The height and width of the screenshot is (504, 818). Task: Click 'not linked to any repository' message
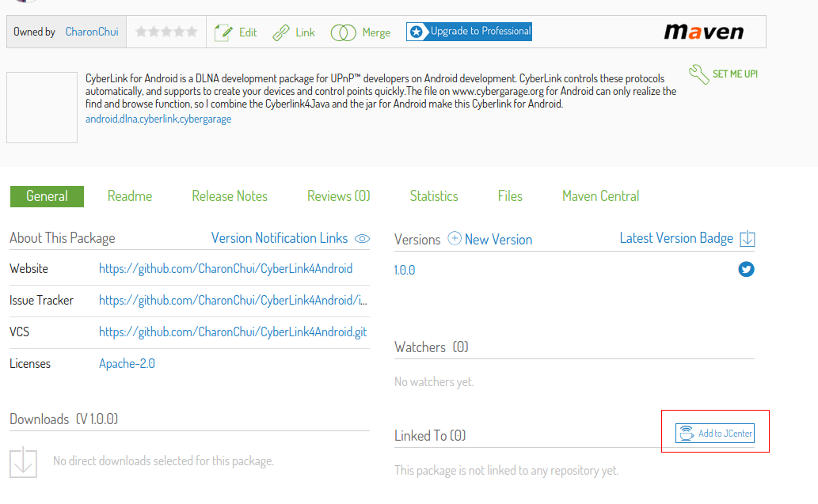tap(506, 471)
